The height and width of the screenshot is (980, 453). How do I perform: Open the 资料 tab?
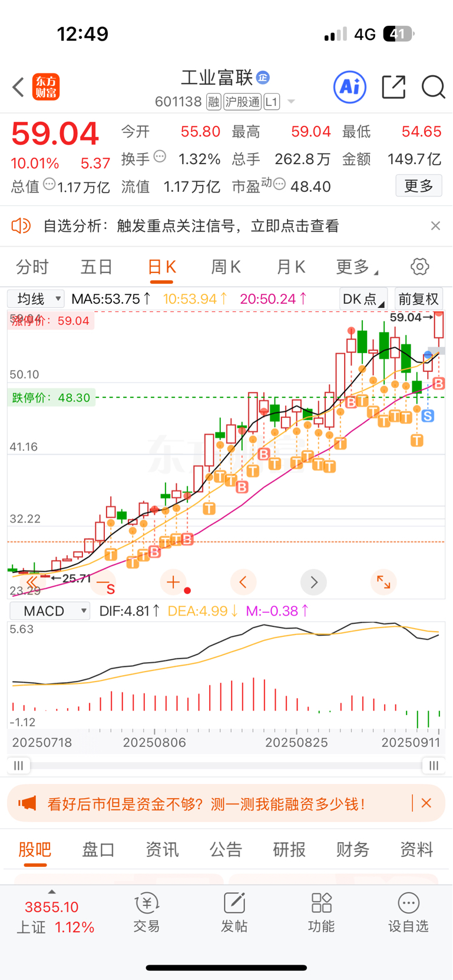416,849
